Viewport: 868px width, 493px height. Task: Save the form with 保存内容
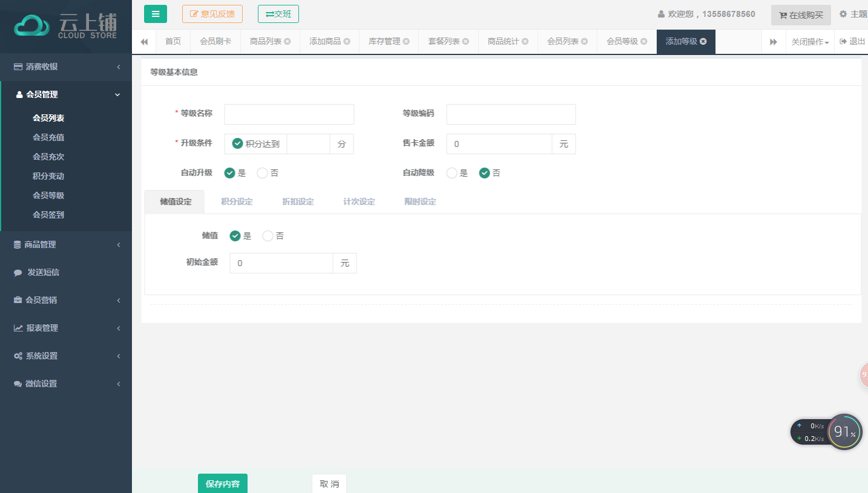pyautogui.click(x=223, y=484)
